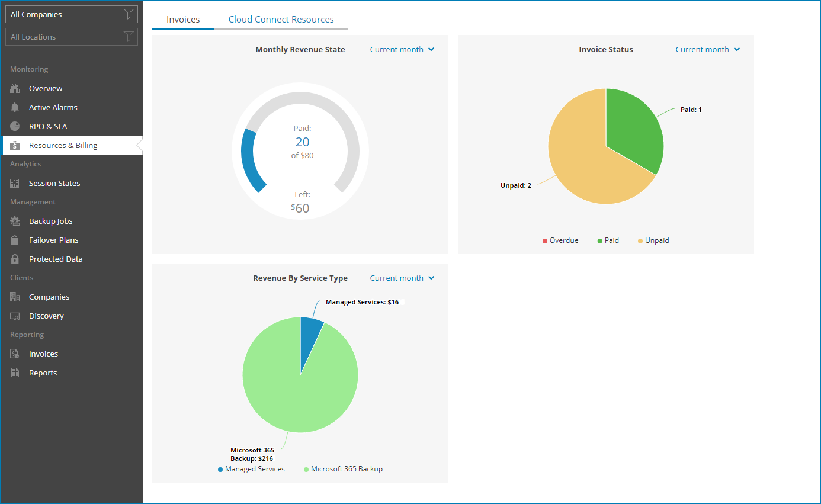The height and width of the screenshot is (504, 821).
Task: Switch to the Cloud Connect Resources tab
Action: [x=281, y=19]
